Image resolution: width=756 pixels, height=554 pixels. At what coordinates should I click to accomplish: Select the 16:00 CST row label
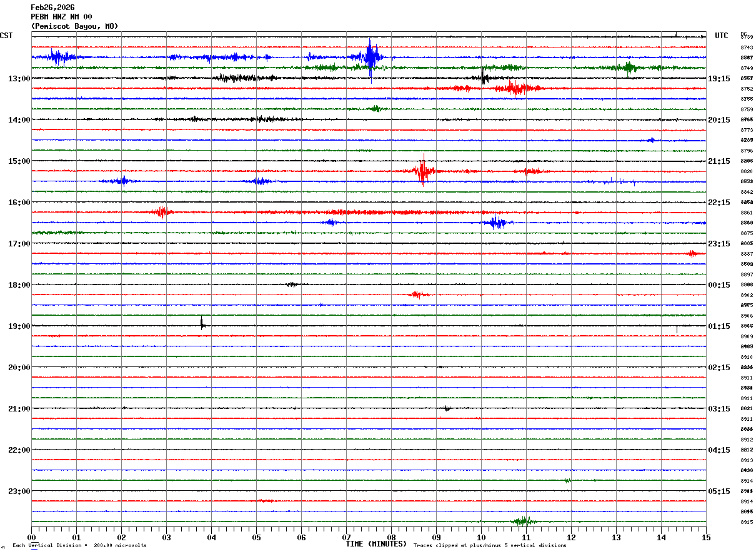pyautogui.click(x=19, y=203)
